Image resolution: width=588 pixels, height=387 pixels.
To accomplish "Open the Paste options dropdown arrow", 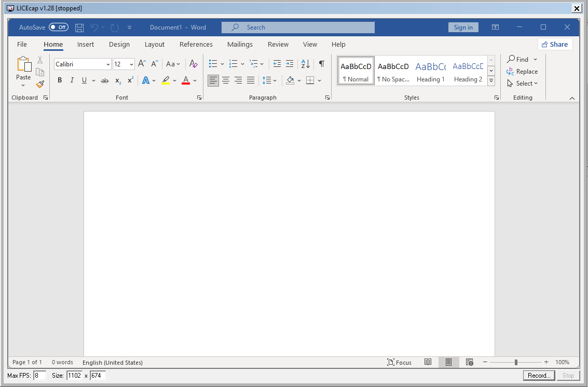I will click(x=23, y=86).
